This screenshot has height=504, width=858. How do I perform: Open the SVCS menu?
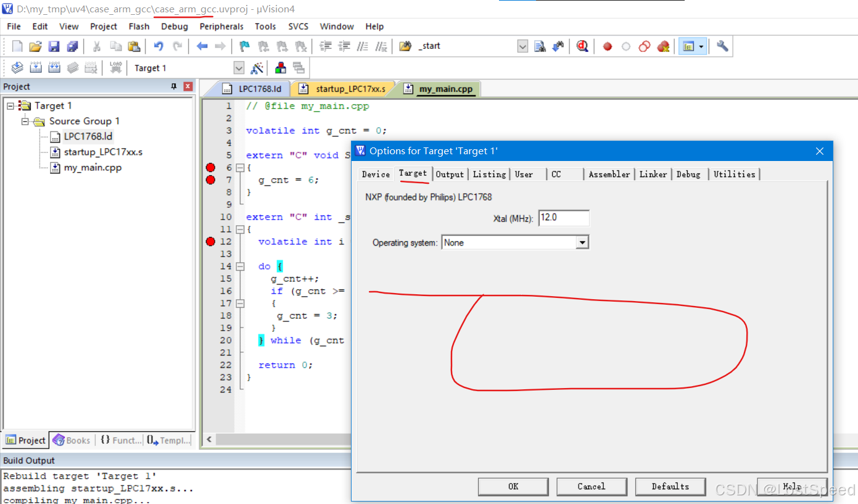pyautogui.click(x=298, y=27)
